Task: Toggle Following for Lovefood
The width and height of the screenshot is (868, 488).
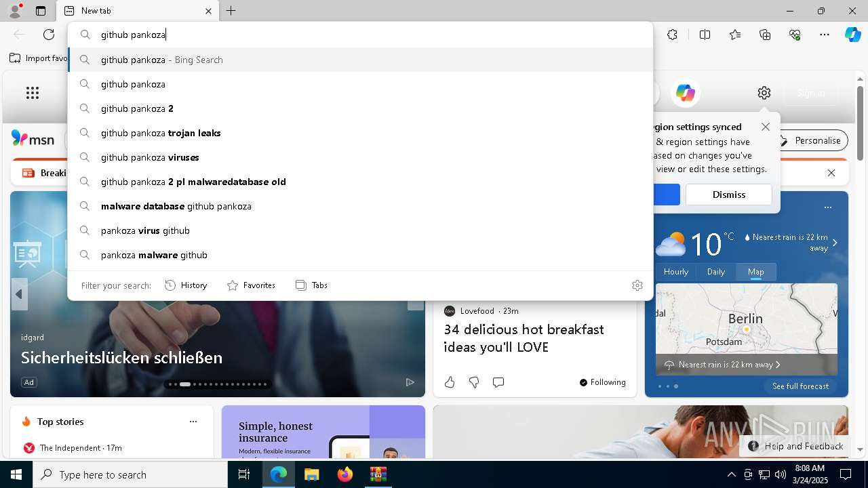Action: (603, 382)
